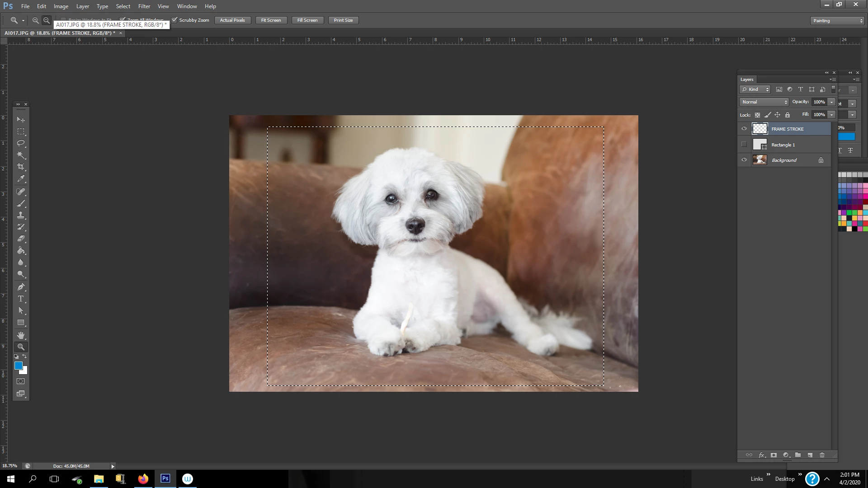Select the Lasso tool
The height and width of the screenshot is (488, 868).
(x=21, y=143)
